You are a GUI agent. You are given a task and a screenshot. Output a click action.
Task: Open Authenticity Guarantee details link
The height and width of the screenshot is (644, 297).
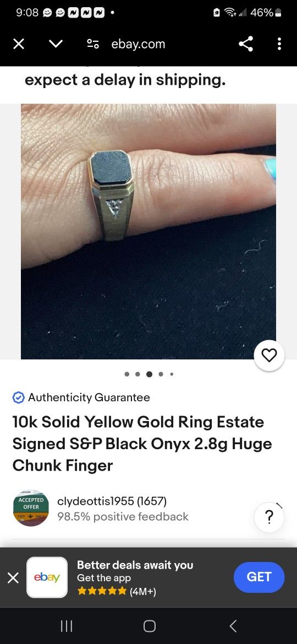point(89,397)
